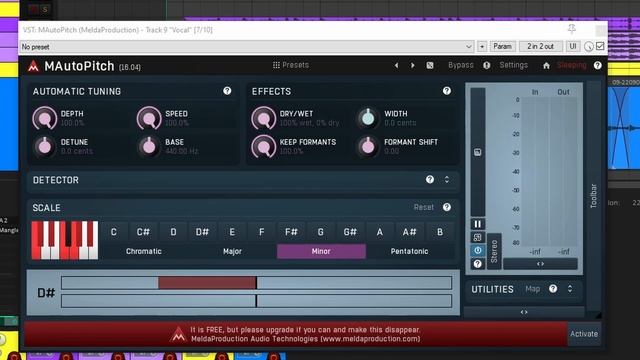640x360 pixels.
Task: Toggle Bypass on the plugin
Action: (460, 65)
